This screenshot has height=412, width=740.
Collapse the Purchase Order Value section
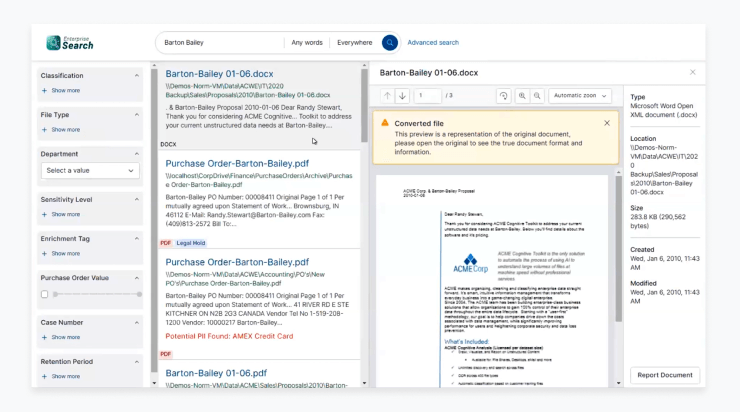tap(136, 278)
